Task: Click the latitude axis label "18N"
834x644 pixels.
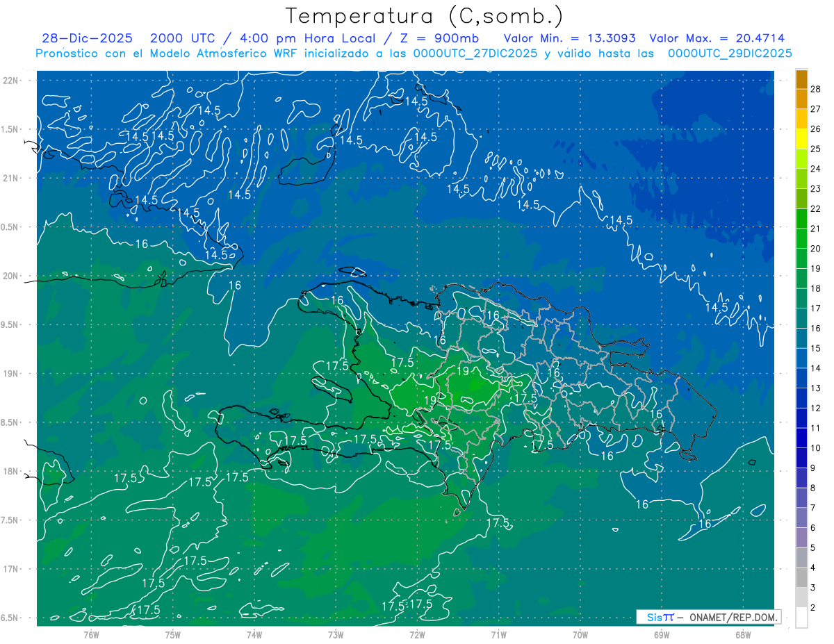Action: pyautogui.click(x=11, y=471)
